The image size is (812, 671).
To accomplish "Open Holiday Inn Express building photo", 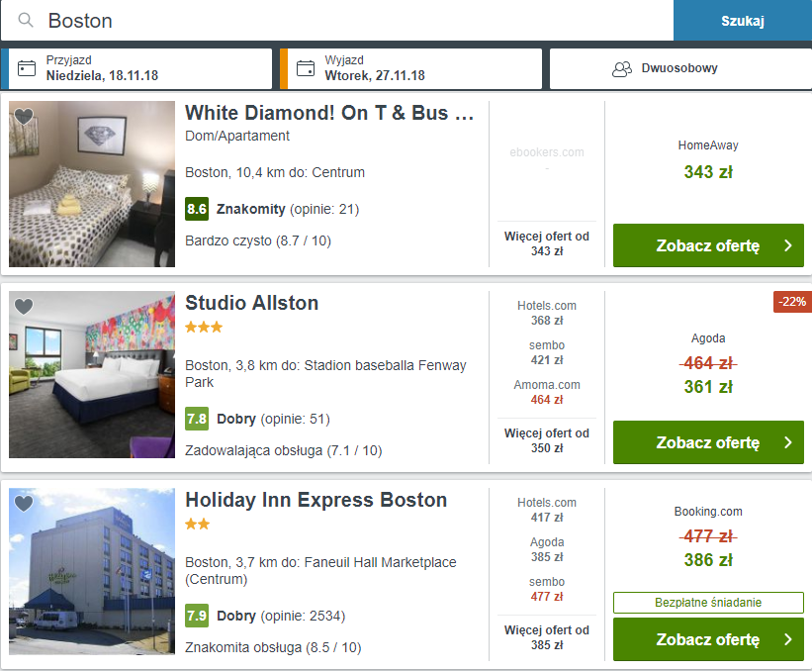I will 92,571.
